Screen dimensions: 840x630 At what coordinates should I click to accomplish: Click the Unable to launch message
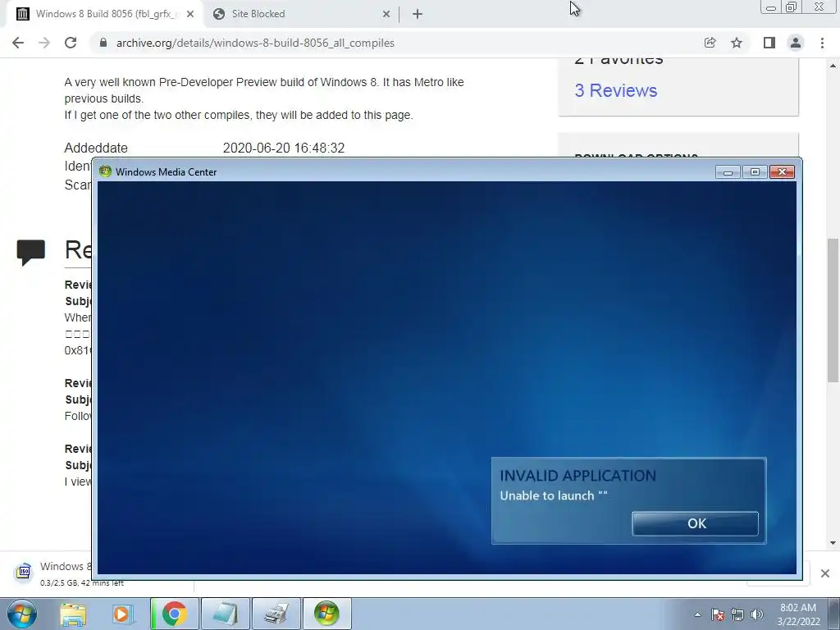pos(554,495)
